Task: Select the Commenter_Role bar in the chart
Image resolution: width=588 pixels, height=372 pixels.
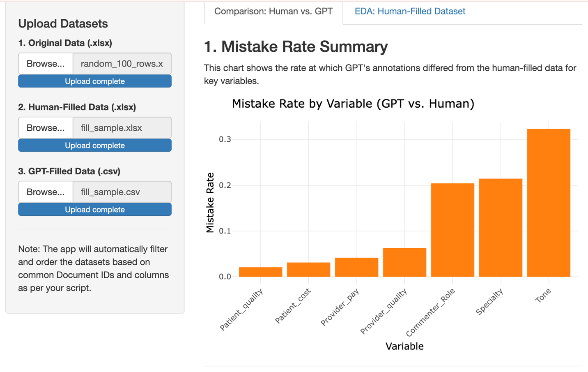Action: [x=452, y=230]
